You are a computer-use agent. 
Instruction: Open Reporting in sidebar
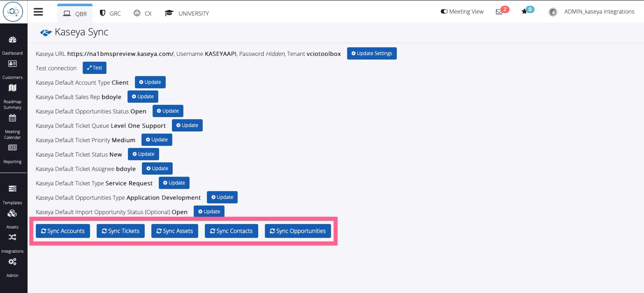[12, 154]
